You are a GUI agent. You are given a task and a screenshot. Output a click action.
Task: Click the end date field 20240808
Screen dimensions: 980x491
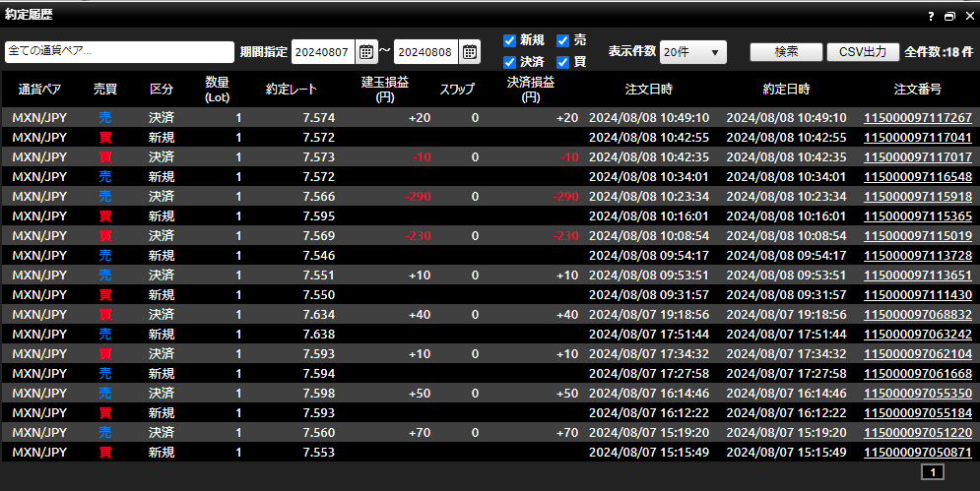(425, 52)
